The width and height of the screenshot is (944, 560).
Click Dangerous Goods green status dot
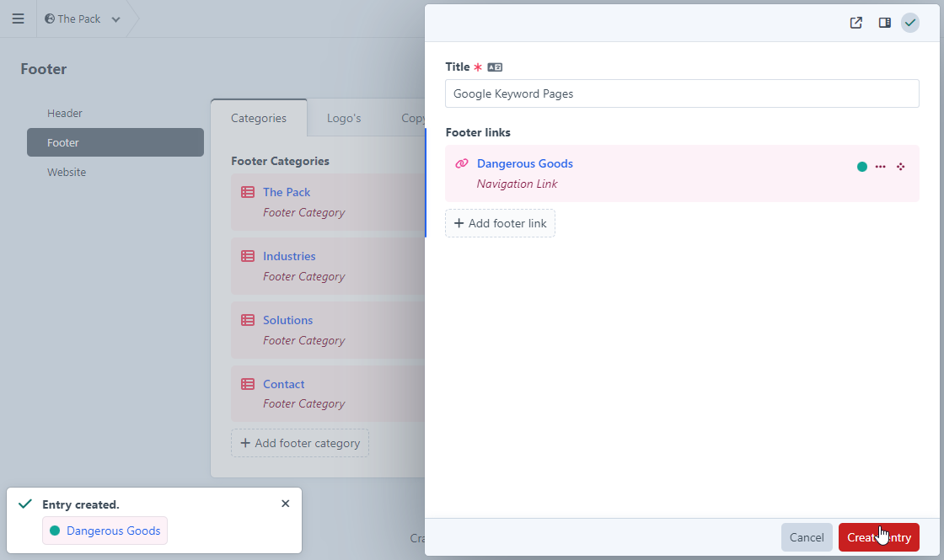(x=861, y=167)
